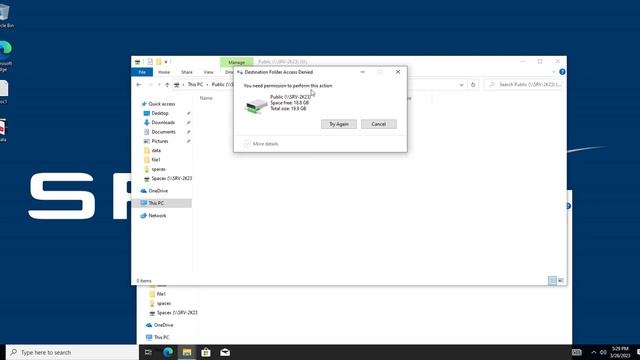Click the Search Public search box

coord(523,84)
